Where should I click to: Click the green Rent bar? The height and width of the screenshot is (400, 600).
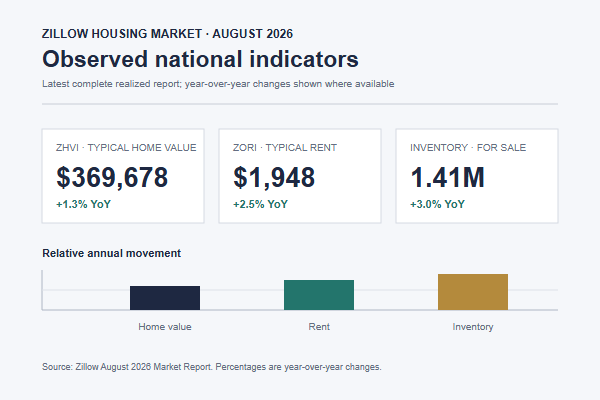tap(319, 295)
